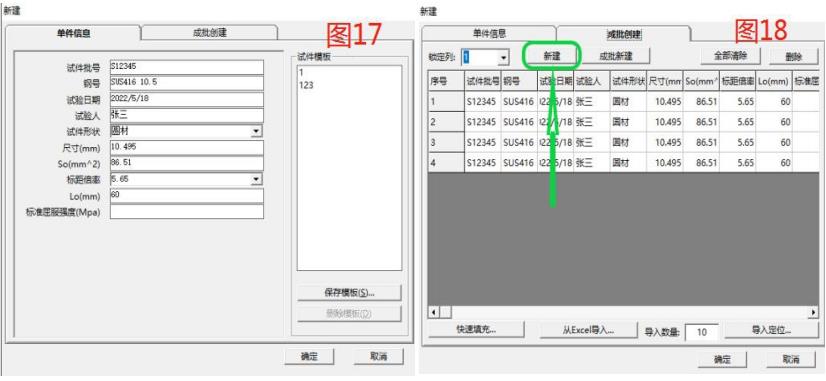This screenshot has width=826, height=381.
Task: Click the table's horizontal scrollbar right arrow
Action: tap(813, 312)
